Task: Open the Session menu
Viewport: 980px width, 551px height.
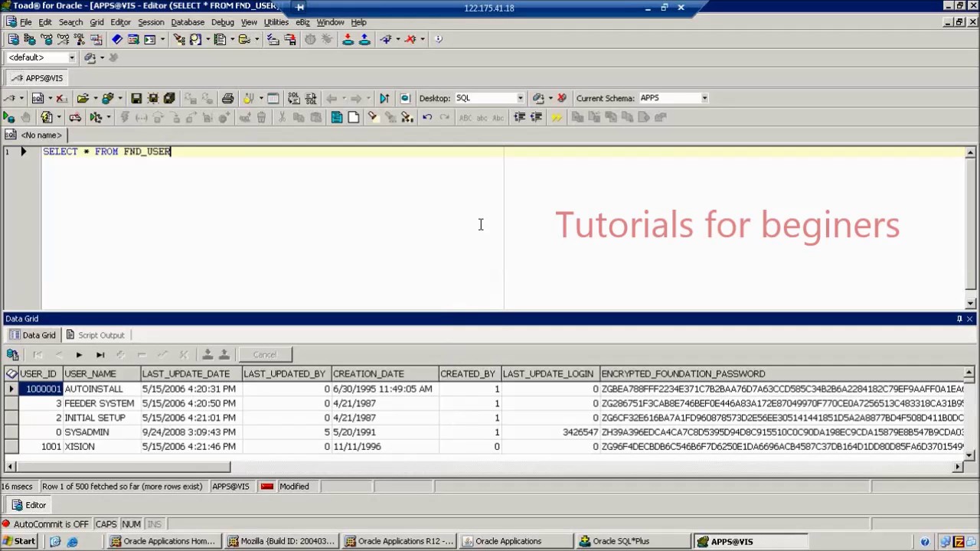Action: [x=151, y=22]
